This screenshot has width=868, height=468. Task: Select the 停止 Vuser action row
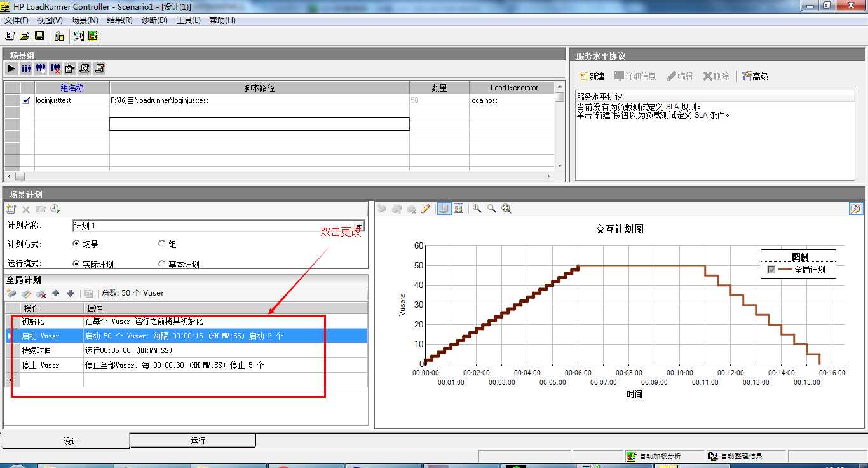187,365
